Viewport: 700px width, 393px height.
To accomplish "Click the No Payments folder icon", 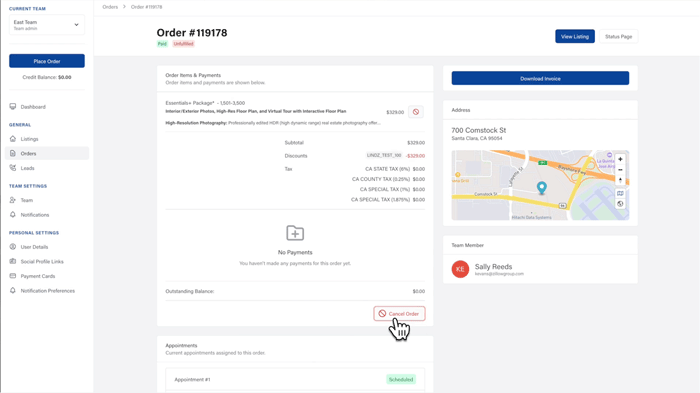I will (x=295, y=233).
